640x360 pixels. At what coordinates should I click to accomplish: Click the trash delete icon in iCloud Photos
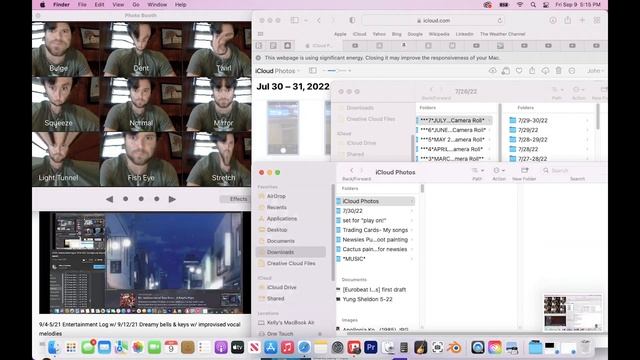coord(558,71)
